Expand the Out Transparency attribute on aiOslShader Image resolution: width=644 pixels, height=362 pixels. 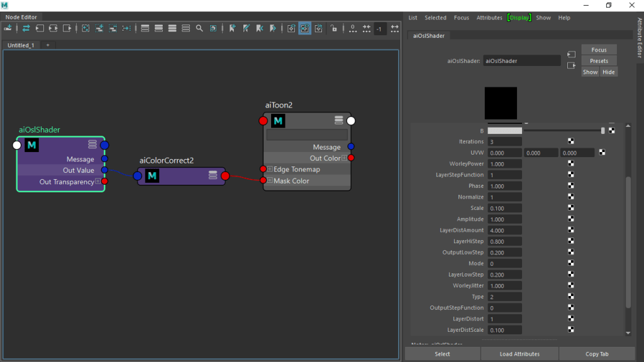pos(97,182)
